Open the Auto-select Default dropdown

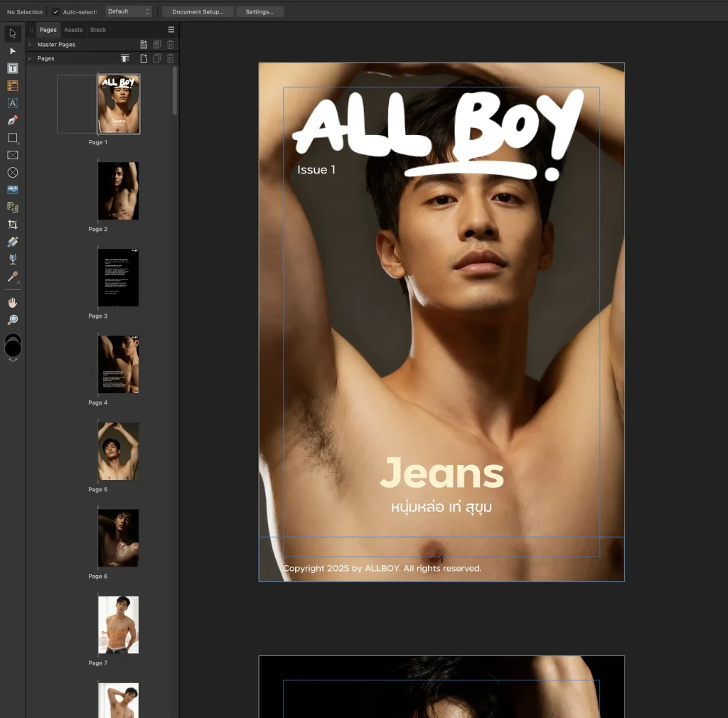pos(129,12)
